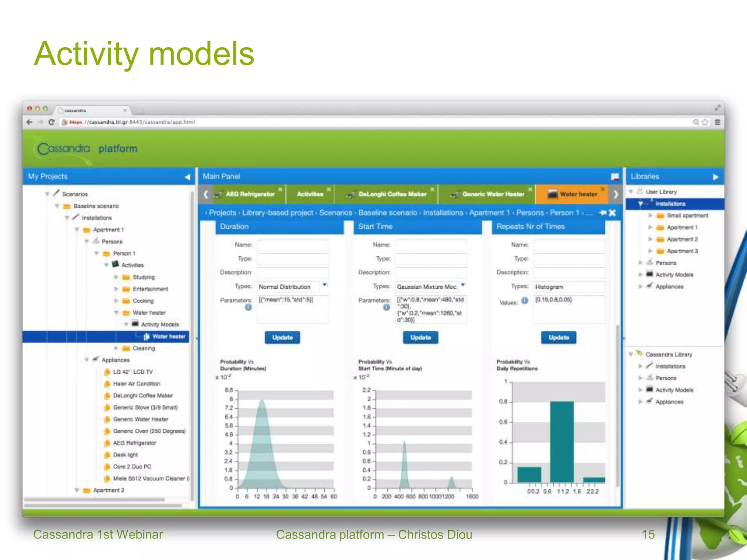
Task: Click the pin icon in breadcrumb bar
Action: click(x=603, y=213)
